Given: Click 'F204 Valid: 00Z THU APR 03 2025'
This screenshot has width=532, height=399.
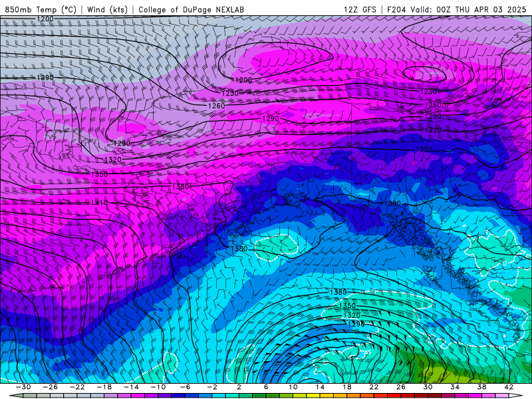Looking at the screenshot, I should tap(456, 9).
